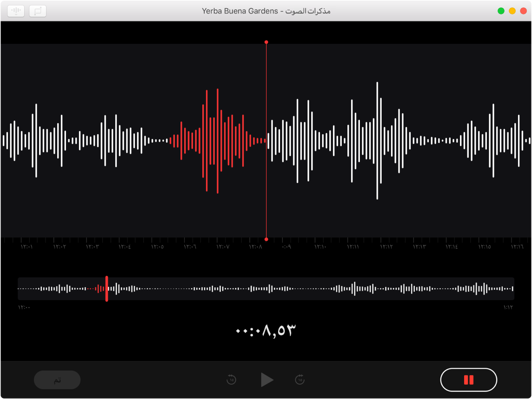Click the tallest white peak in main waveform
Image resolution: width=532 pixels, height=399 pixels.
377,140
